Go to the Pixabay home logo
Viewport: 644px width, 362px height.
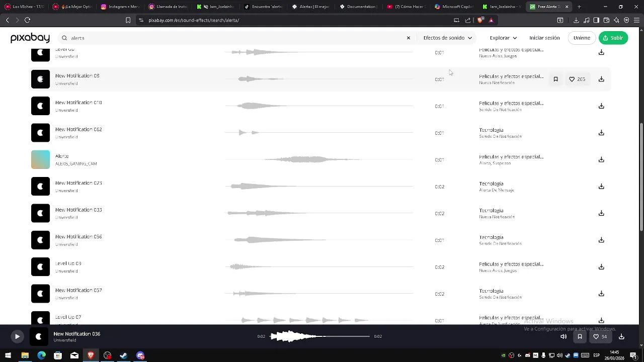click(x=30, y=38)
